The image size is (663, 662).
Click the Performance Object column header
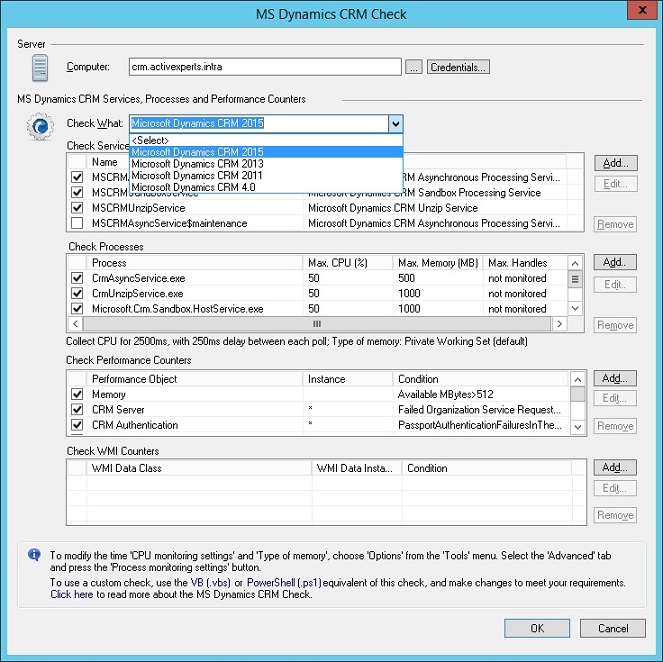click(x=195, y=379)
